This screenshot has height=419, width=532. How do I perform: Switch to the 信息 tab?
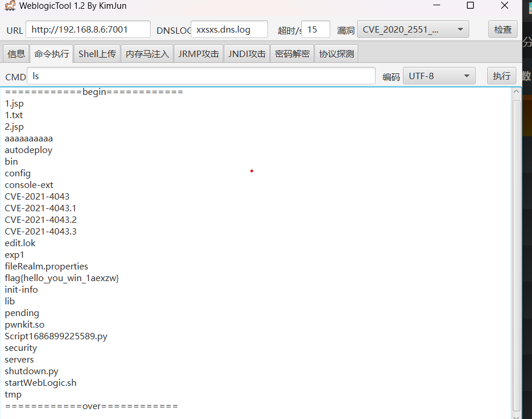(16, 54)
